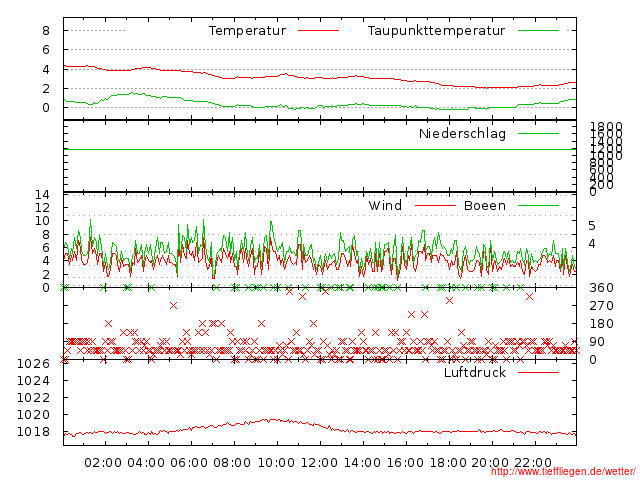The height and width of the screenshot is (480, 640).
Task: Click the 180 wind direction axis value
Action: (601, 324)
